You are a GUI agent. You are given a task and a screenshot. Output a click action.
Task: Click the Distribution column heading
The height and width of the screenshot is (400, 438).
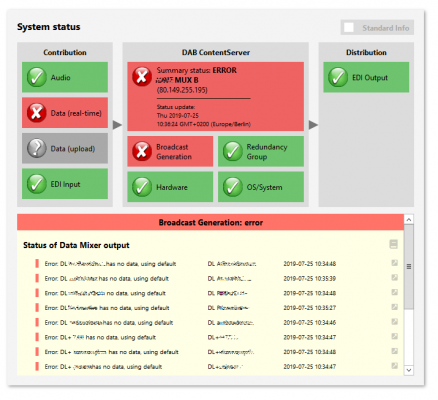[366, 52]
